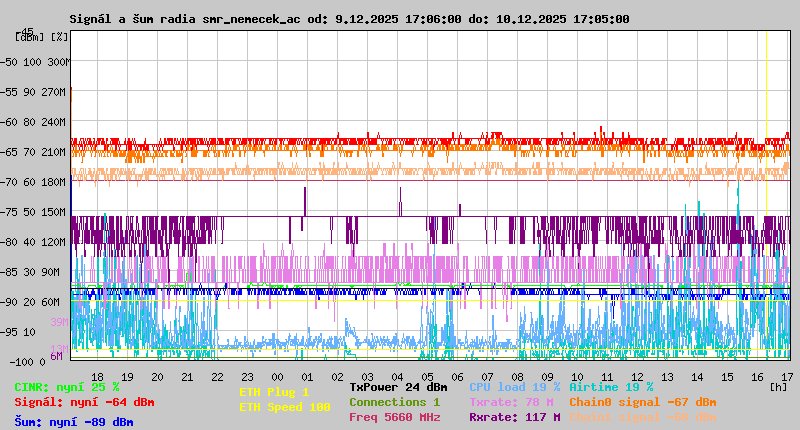The image size is (800, 430).
Task: Select the Txrate 78 M legend label
Action: (511, 402)
